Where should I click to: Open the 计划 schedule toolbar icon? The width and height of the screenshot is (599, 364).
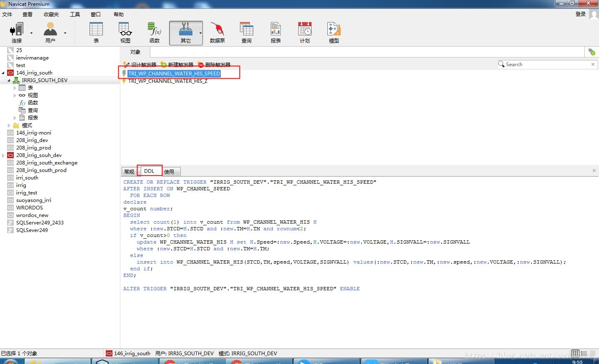(x=305, y=32)
